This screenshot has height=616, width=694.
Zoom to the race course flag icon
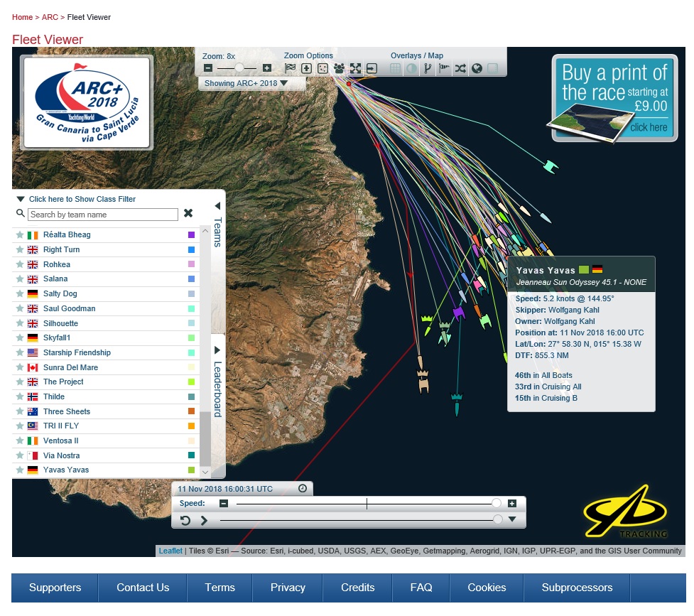[290, 68]
